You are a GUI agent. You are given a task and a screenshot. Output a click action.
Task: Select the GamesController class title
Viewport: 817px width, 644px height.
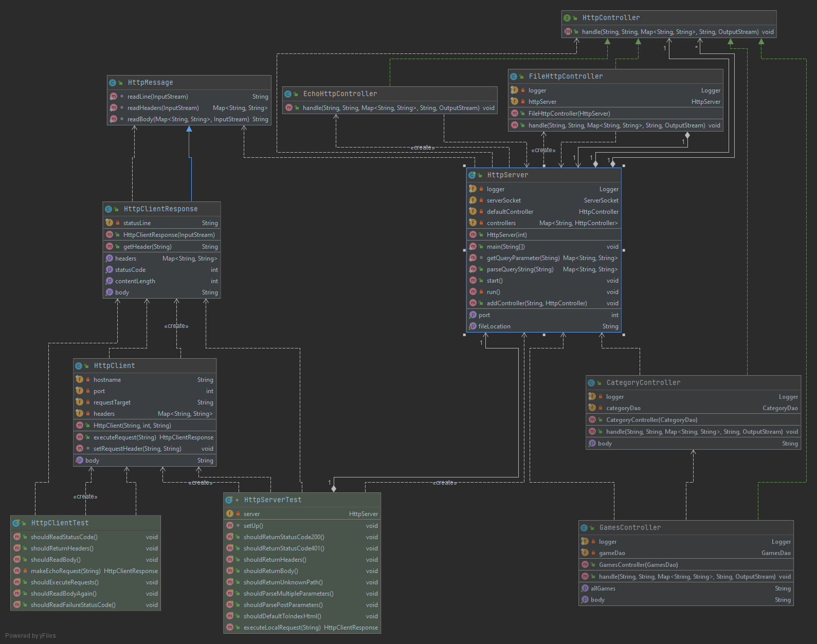[630, 528]
